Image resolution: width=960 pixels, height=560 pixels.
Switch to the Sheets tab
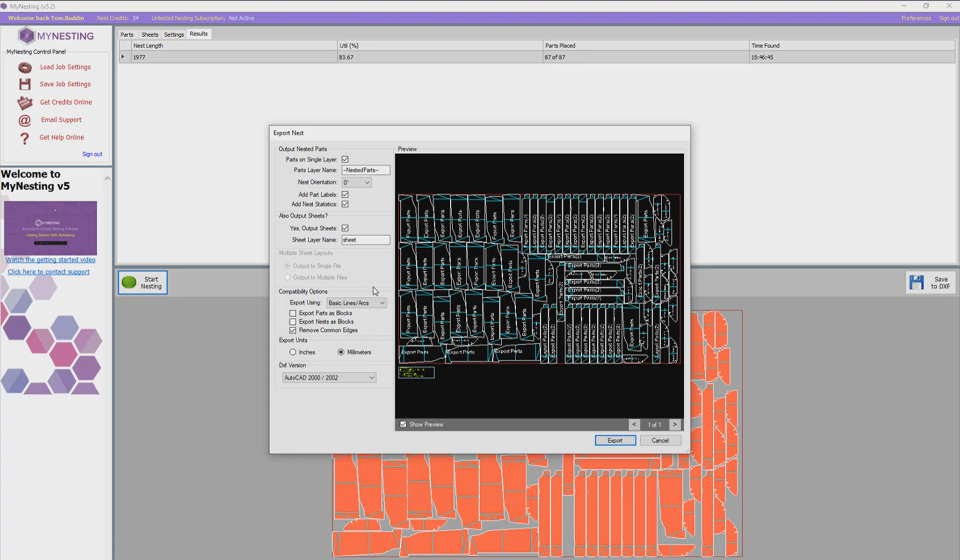click(149, 35)
